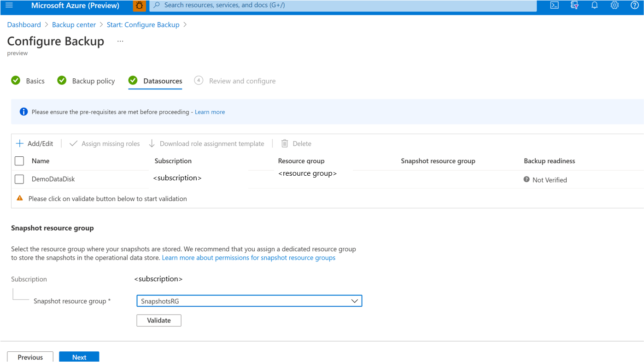Open the help question mark
Image resolution: width=644 pixels, height=362 pixels.
click(634, 6)
